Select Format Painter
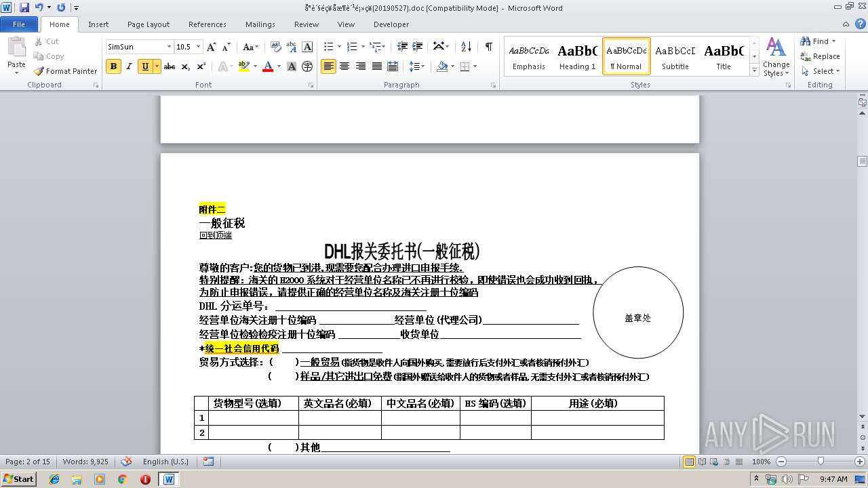The width and height of the screenshot is (868, 488). (x=66, y=71)
